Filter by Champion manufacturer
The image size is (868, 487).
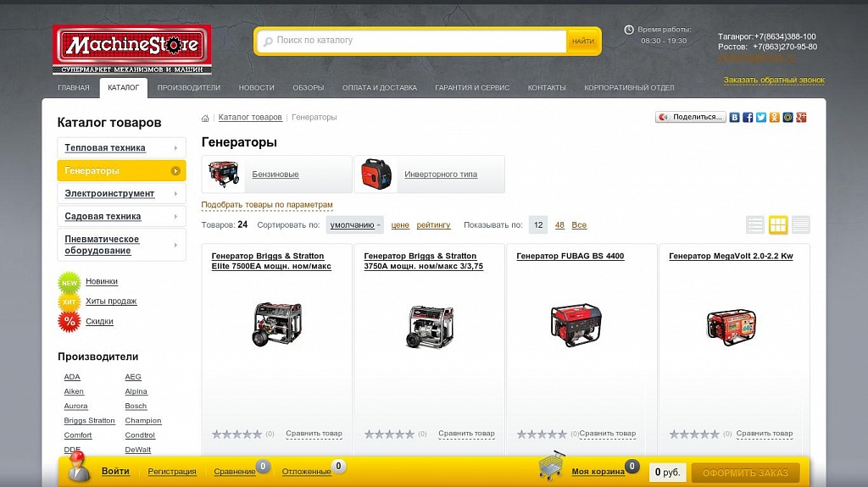tap(142, 421)
